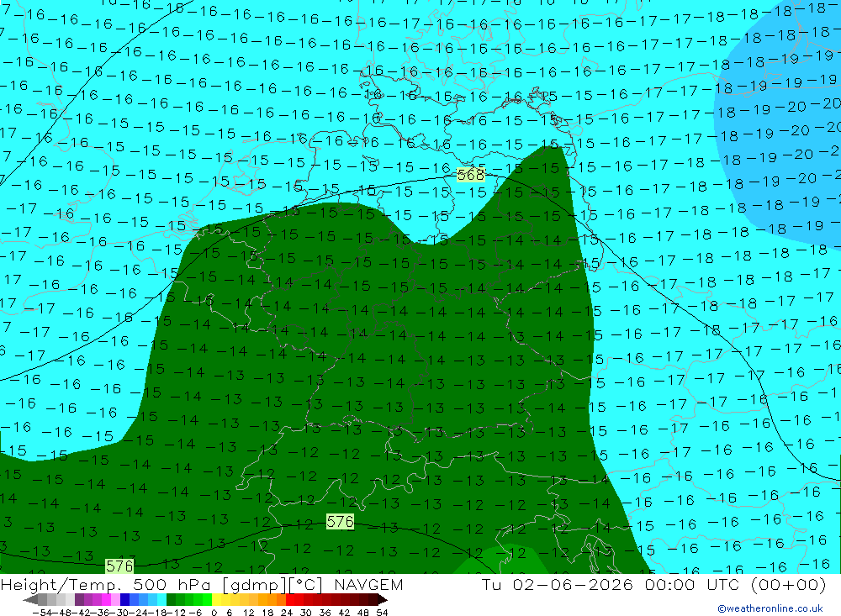The image size is (841, 616).
Task: Click the 0 legend value
Action: point(214,613)
